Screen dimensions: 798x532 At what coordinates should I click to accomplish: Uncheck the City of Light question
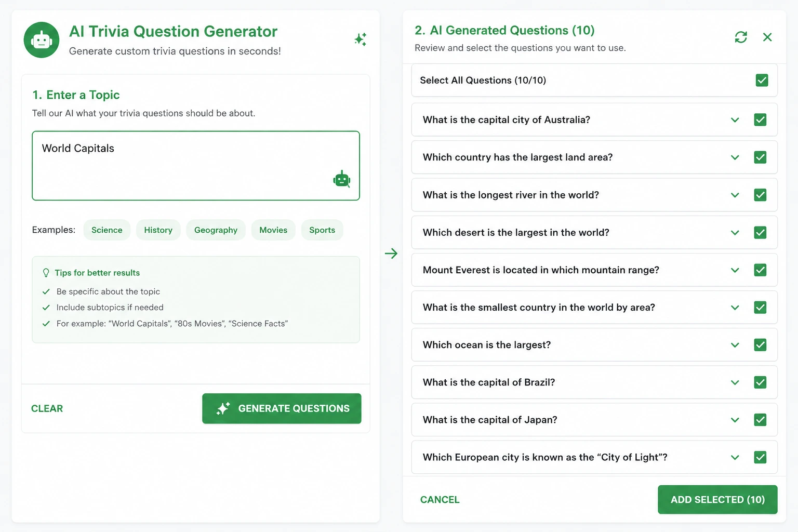point(760,457)
